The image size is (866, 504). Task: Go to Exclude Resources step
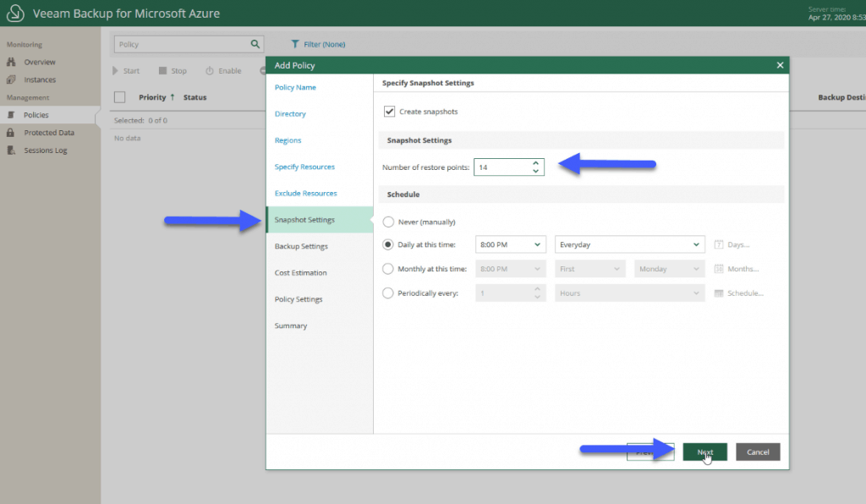305,193
